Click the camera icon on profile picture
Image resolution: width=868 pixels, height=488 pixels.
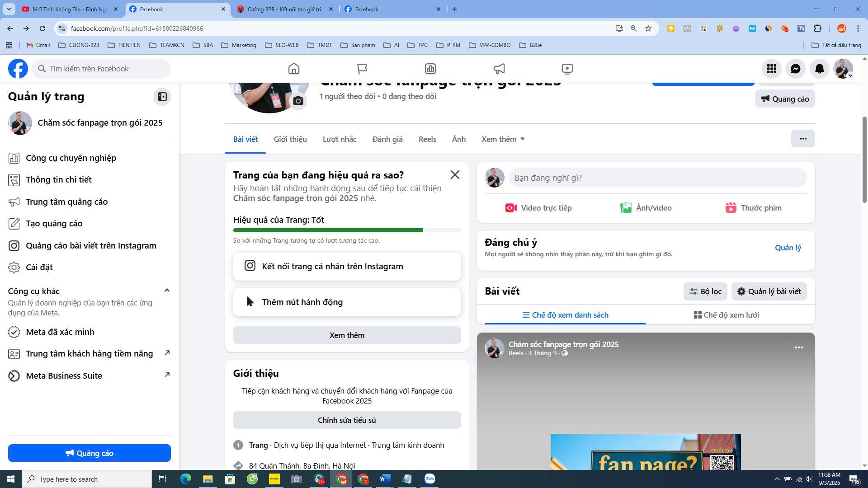click(x=298, y=101)
